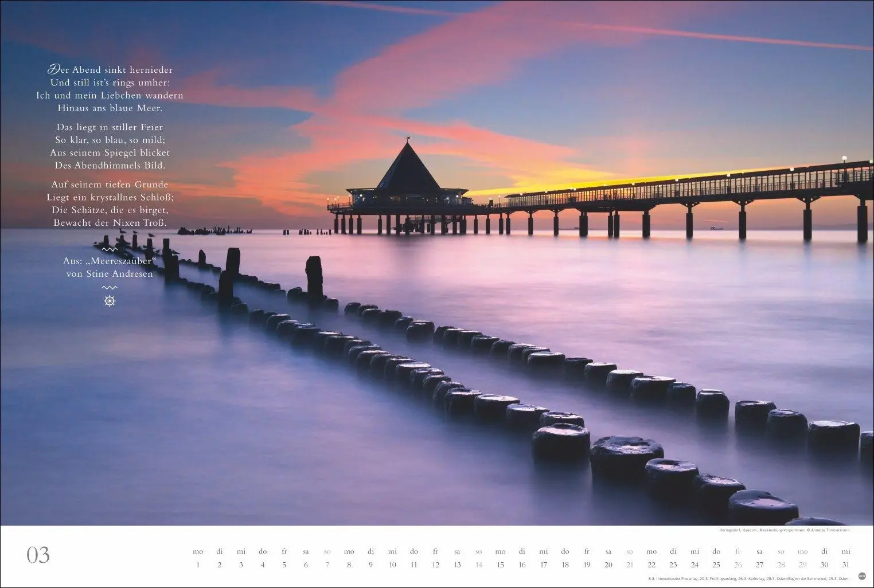The width and height of the screenshot is (874, 588).
Task: Select day 12 in the calendar row
Action: 435,565
